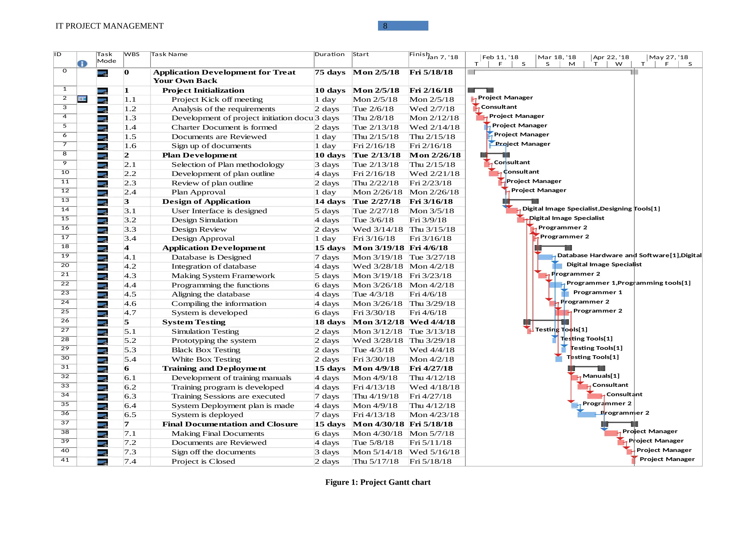Select 'Making System Framework' task
This screenshot has width=756, height=554.
(223, 276)
